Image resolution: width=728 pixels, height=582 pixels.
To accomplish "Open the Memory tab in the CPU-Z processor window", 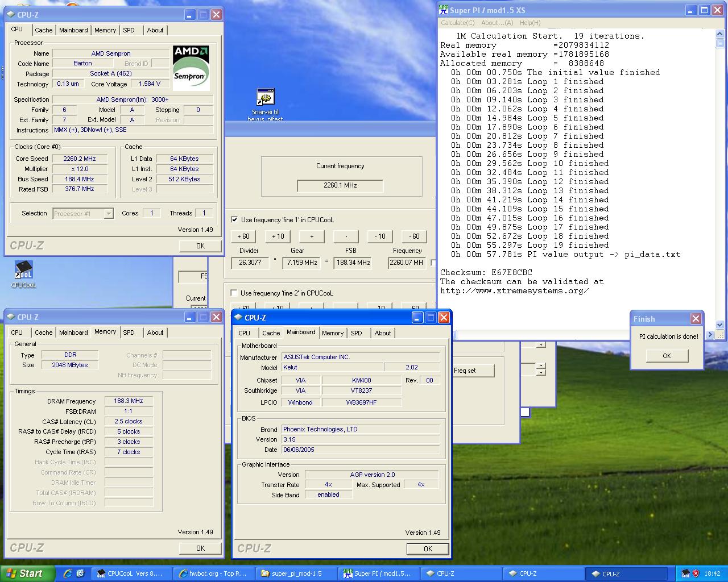I will tap(105, 30).
